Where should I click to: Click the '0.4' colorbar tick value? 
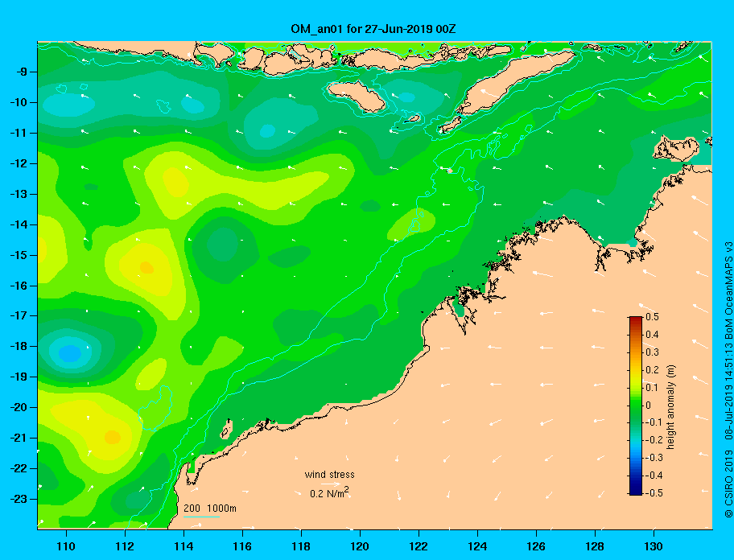pos(652,335)
